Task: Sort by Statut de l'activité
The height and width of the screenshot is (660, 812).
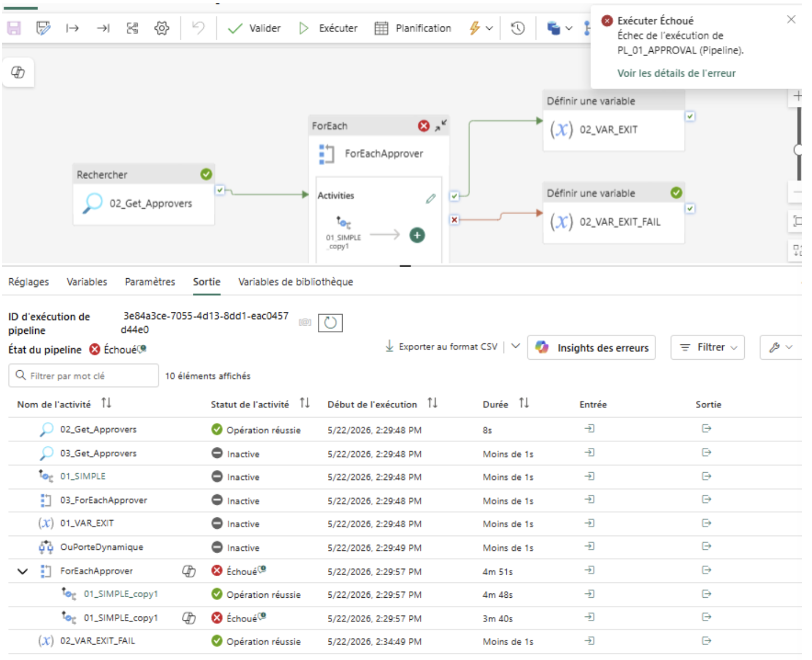Action: pos(305,403)
